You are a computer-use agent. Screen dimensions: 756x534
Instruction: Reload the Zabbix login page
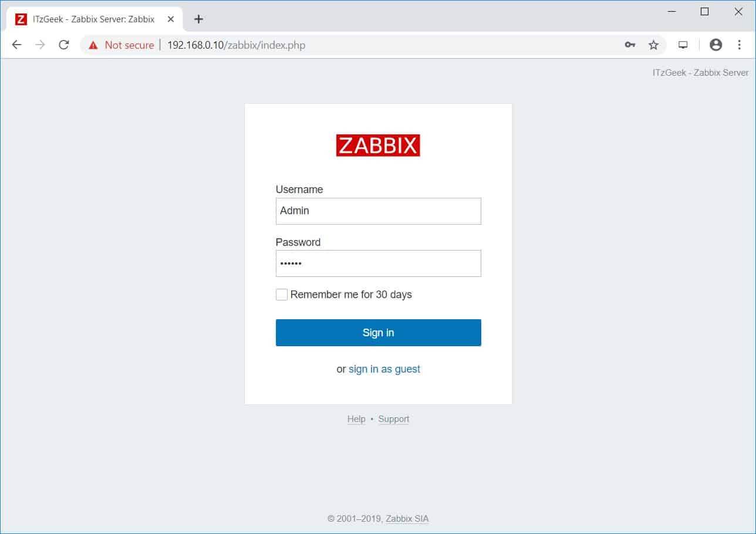click(x=64, y=45)
